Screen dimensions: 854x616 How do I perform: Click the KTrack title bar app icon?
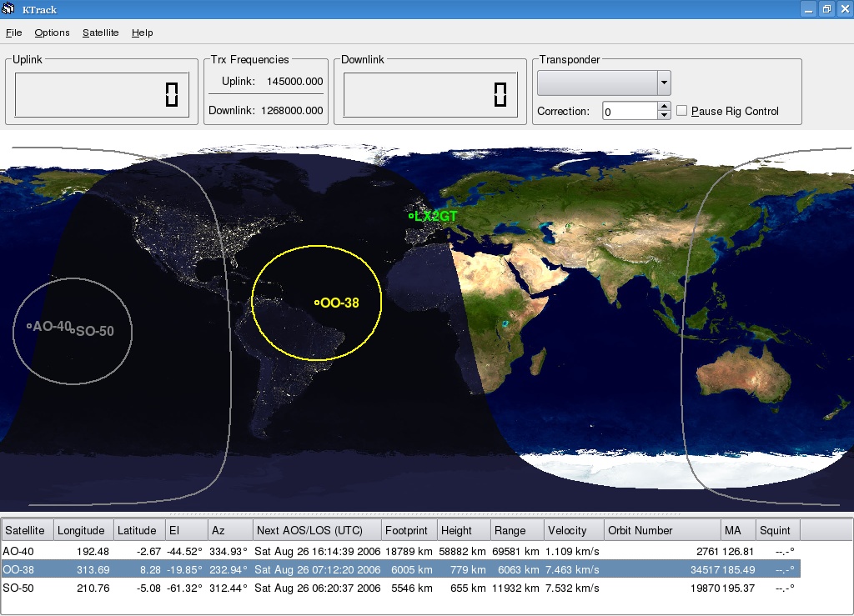click(9, 9)
